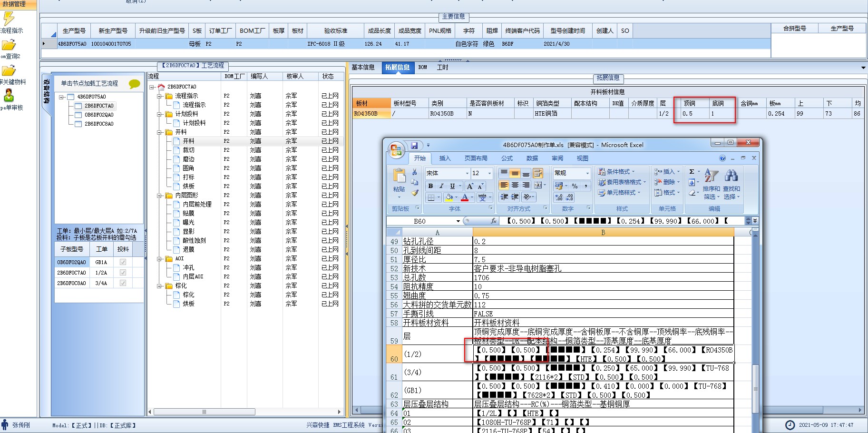Click the Cut scissors icon in Excel

pos(414,172)
